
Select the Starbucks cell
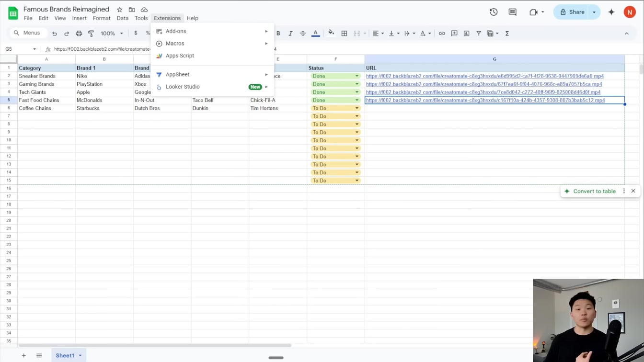[x=104, y=108]
